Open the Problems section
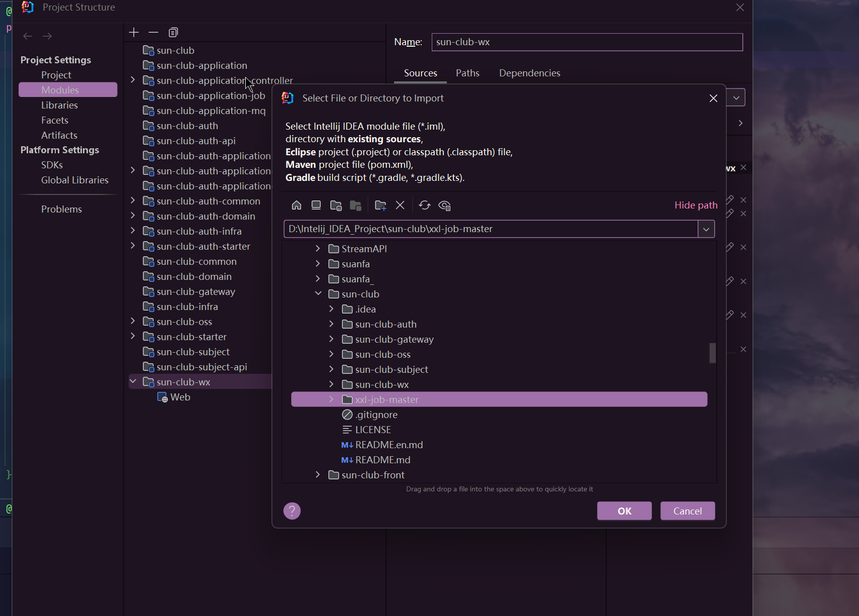The height and width of the screenshot is (616, 859). click(61, 209)
